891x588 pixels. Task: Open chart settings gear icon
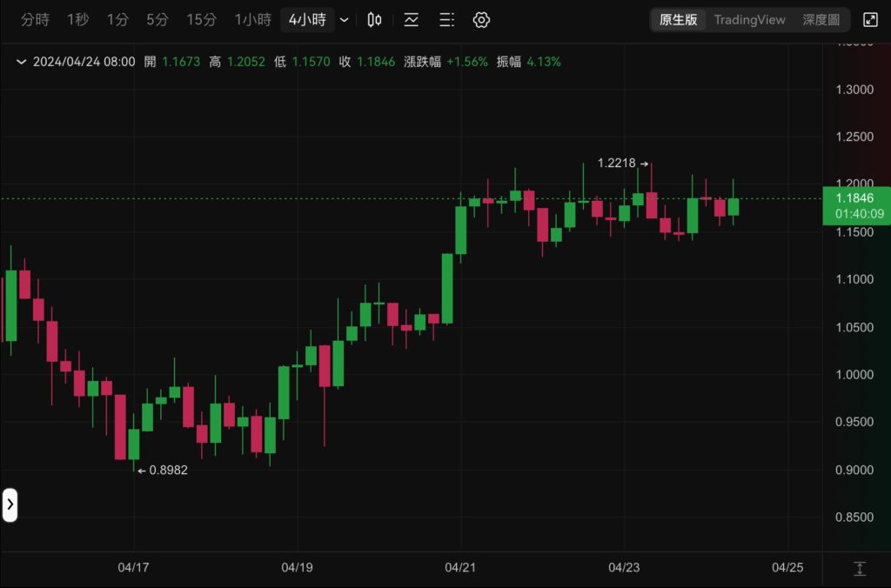point(482,20)
